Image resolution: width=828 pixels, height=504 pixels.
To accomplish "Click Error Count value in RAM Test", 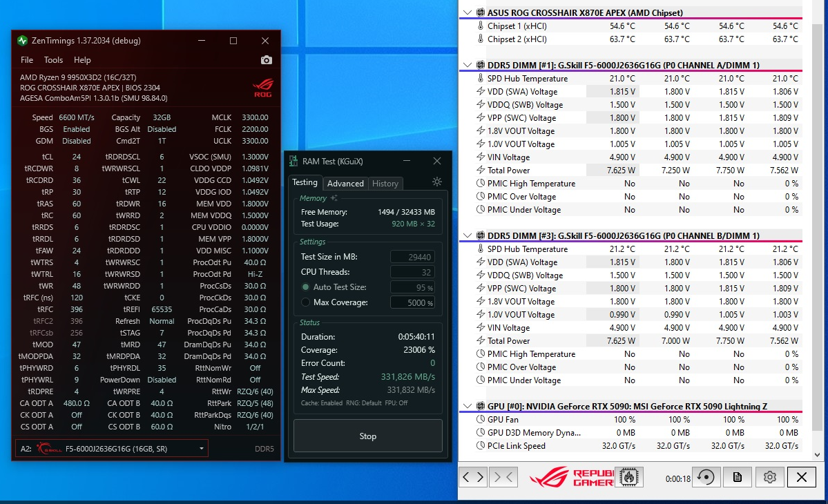I will pos(432,363).
